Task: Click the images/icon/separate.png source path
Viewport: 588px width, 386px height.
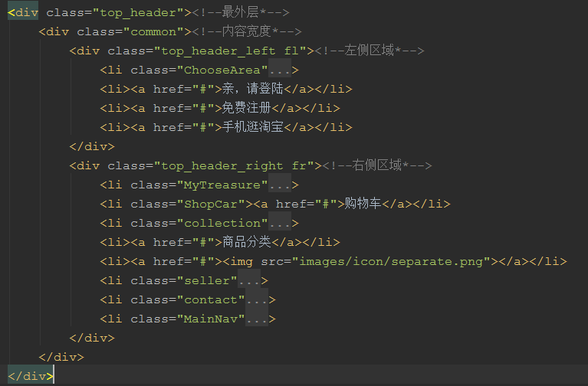Action: pyautogui.click(x=391, y=262)
